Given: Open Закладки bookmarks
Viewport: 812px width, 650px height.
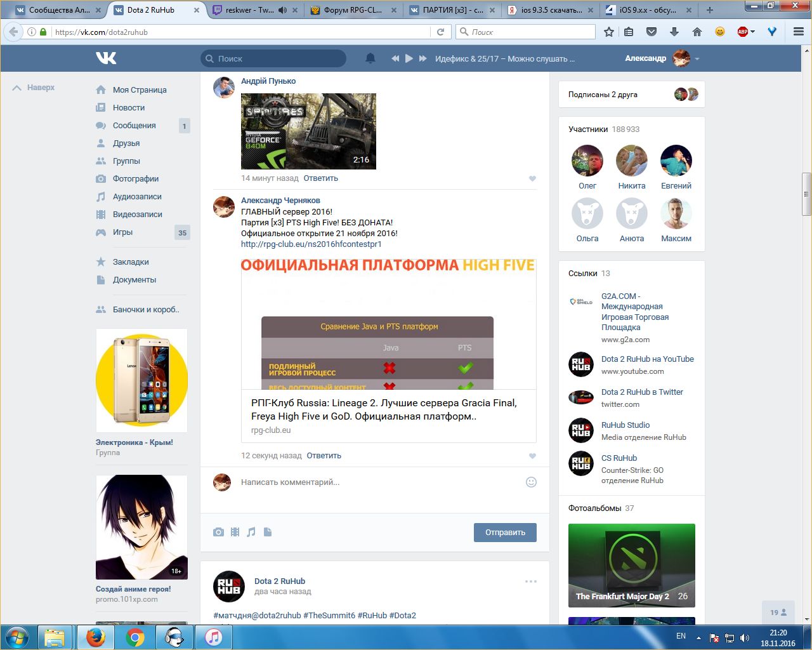Looking at the screenshot, I should tap(131, 262).
